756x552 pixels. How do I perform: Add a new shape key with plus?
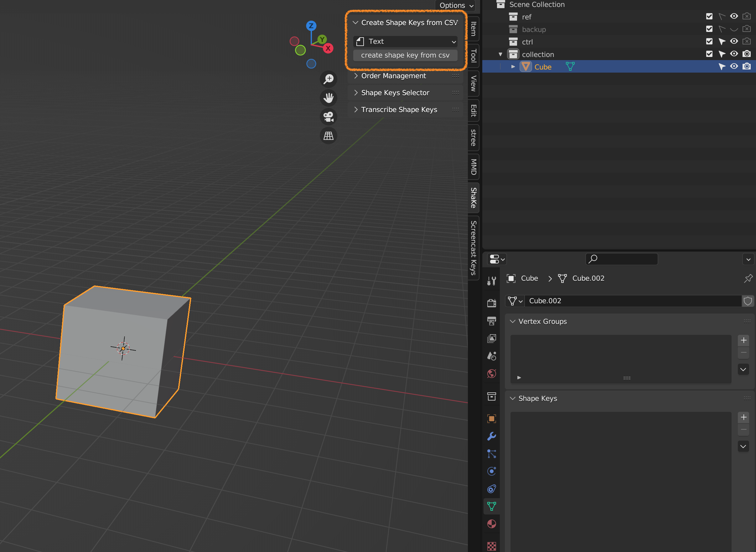pyautogui.click(x=743, y=417)
